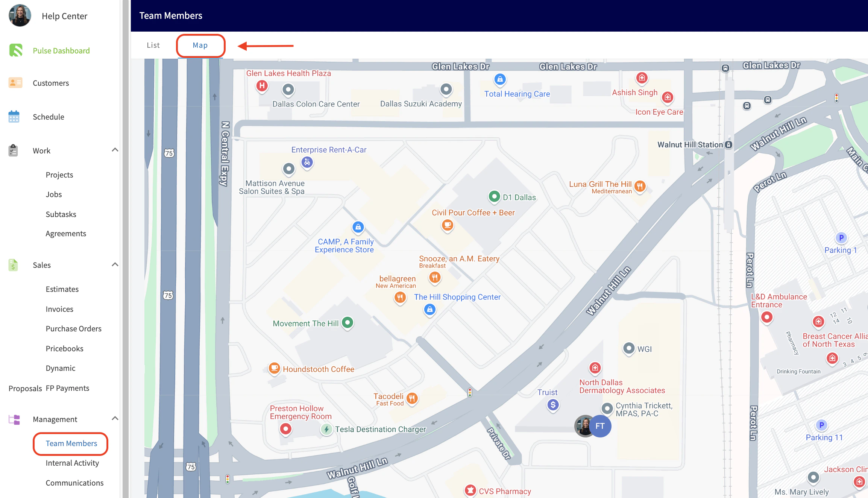This screenshot has height=498, width=868.
Task: Open the Schedule page
Action: (49, 117)
